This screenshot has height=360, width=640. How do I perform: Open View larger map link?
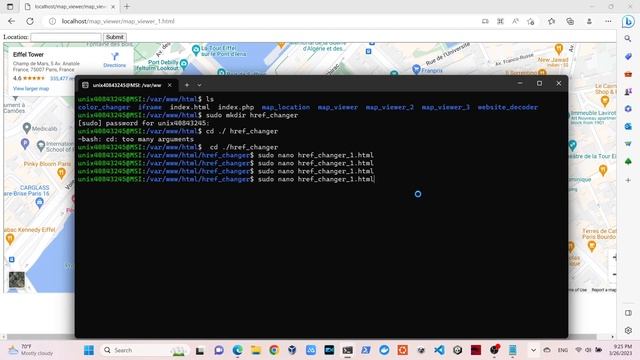tap(31, 89)
